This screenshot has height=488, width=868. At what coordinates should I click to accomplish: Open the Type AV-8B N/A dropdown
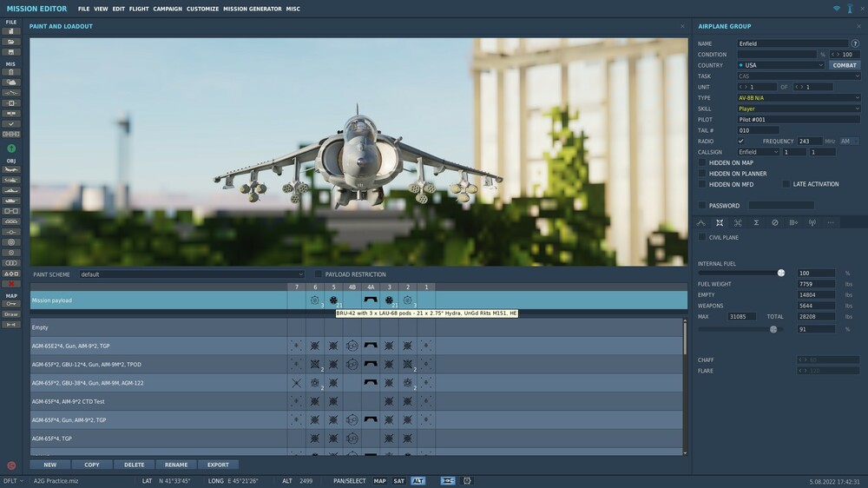coord(799,97)
